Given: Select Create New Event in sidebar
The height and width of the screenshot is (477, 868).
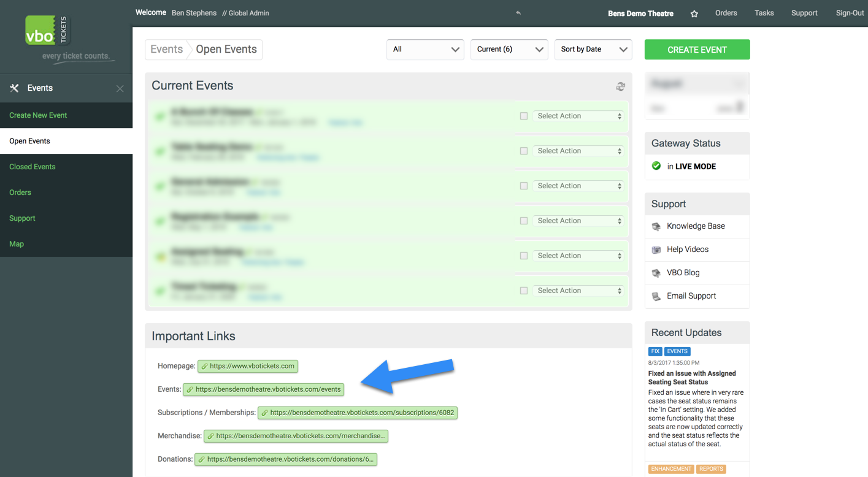Looking at the screenshot, I should point(66,115).
